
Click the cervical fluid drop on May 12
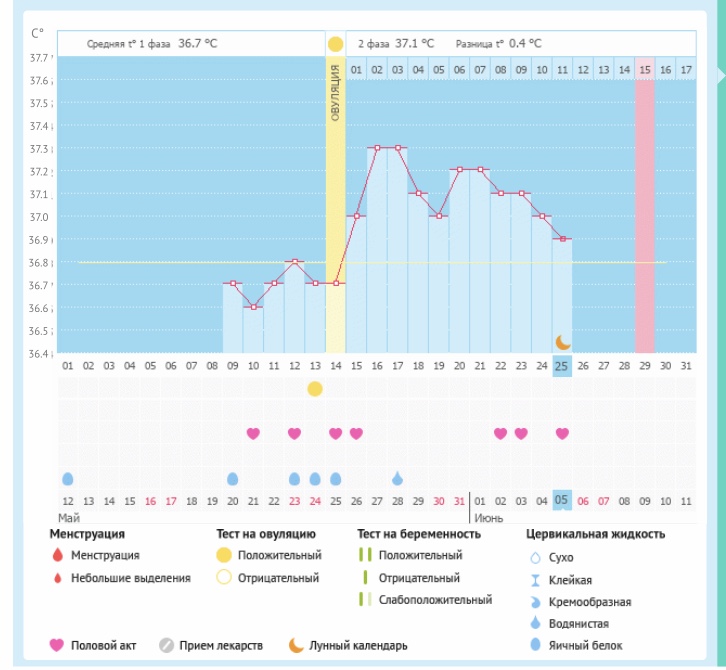click(68, 478)
